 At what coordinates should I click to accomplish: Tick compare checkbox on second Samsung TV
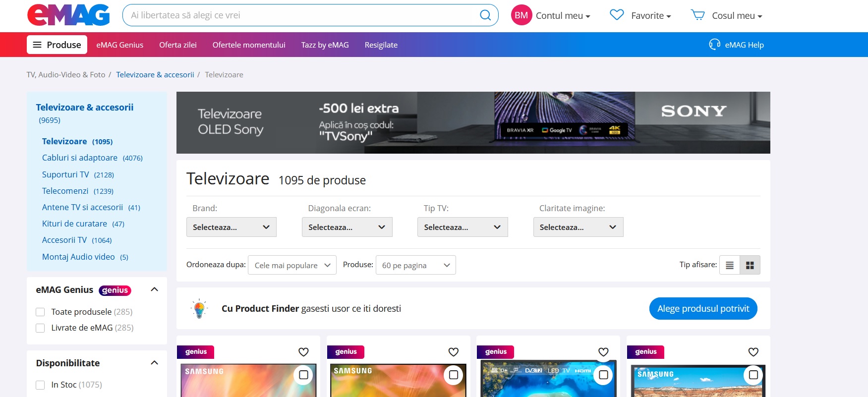tap(453, 375)
